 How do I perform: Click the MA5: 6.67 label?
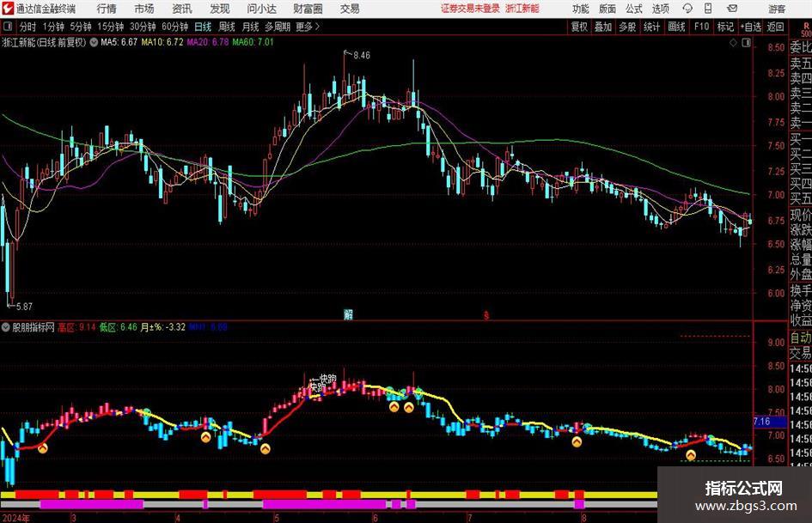click(119, 42)
